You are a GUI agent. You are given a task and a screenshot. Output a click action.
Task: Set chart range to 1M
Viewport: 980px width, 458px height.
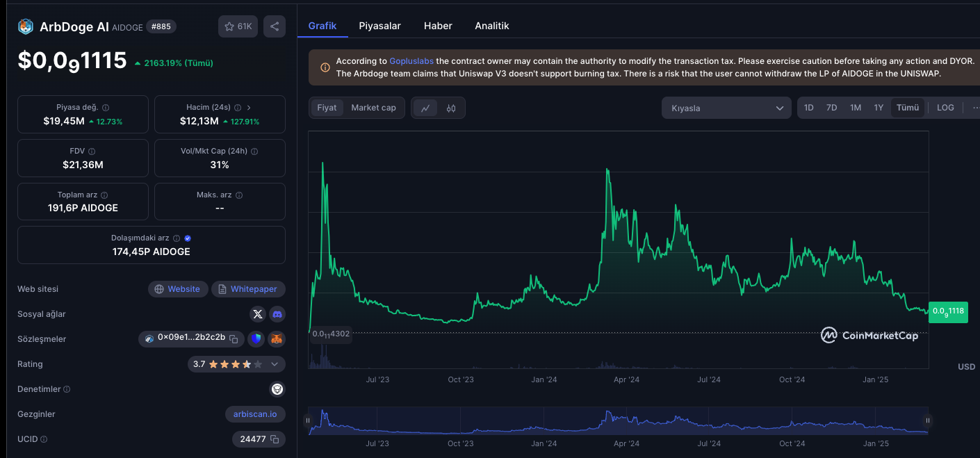(856, 108)
